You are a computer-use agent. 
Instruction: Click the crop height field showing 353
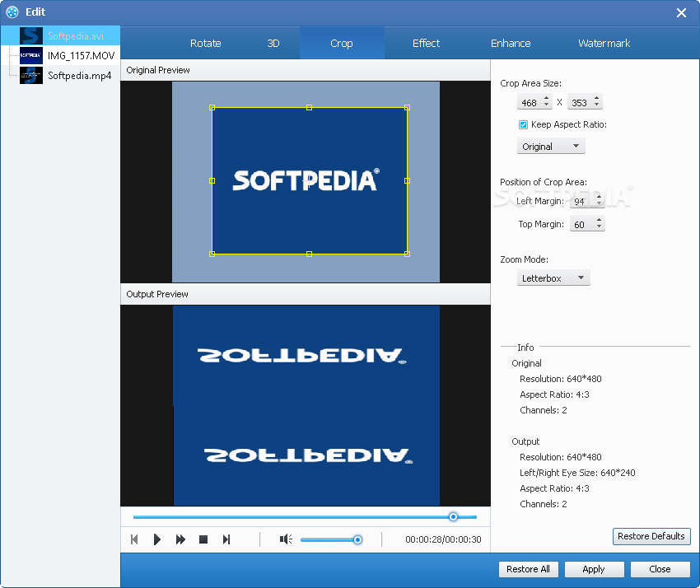[x=580, y=103]
